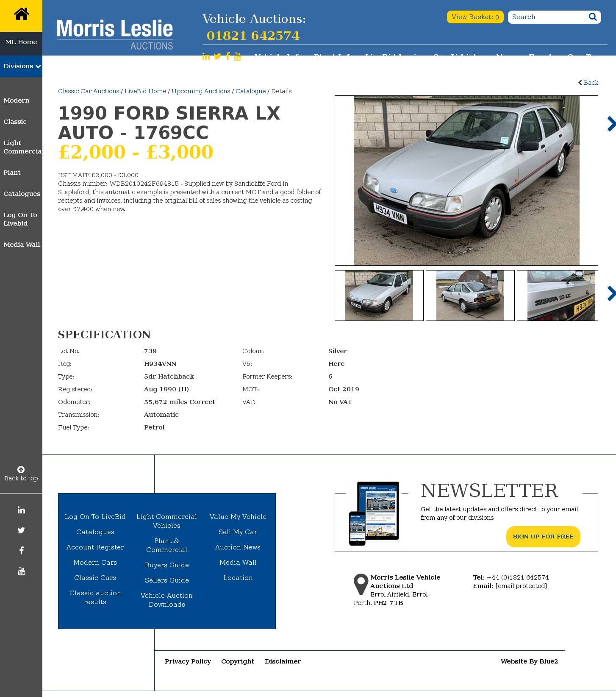
Task: Click the yellow home icon
Action: click(21, 14)
